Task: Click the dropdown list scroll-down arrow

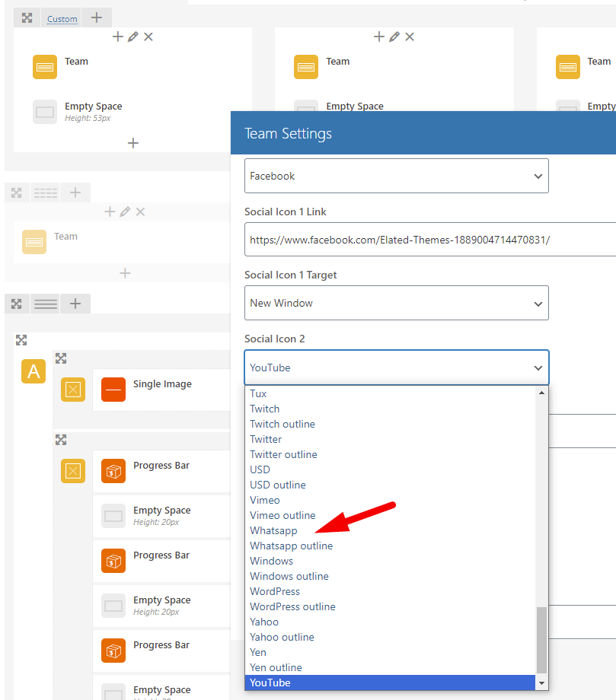Action: pos(541,683)
